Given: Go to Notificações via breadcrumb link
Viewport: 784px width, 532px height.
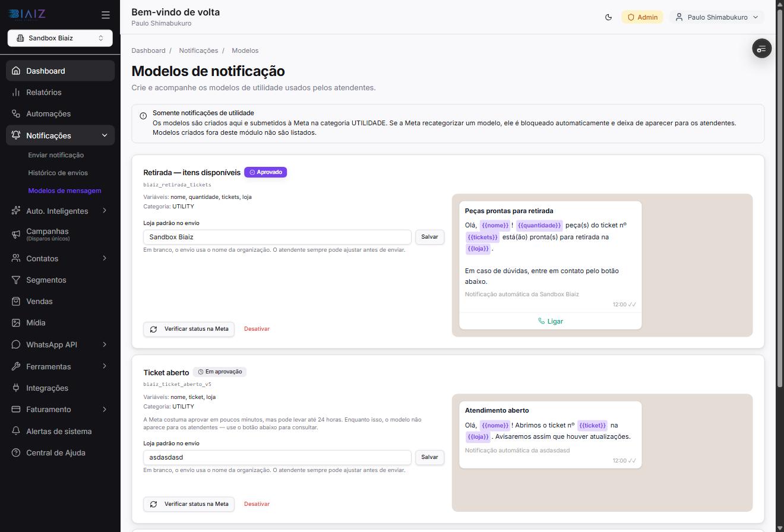Looking at the screenshot, I should [x=198, y=50].
